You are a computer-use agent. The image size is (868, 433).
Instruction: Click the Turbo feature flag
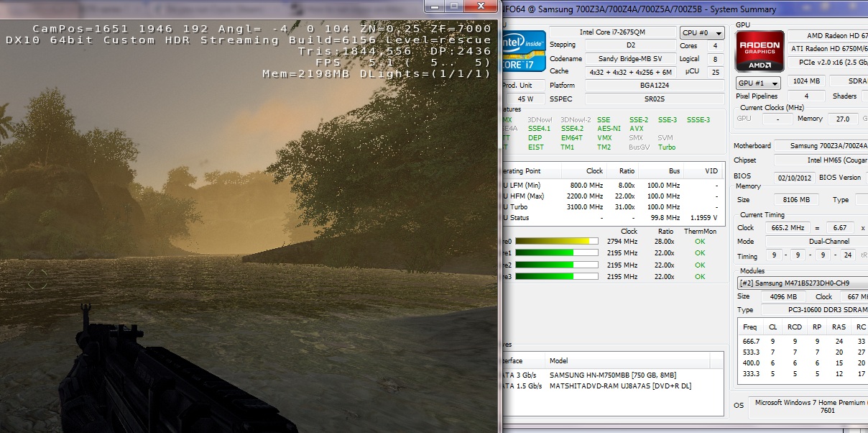pyautogui.click(x=667, y=147)
